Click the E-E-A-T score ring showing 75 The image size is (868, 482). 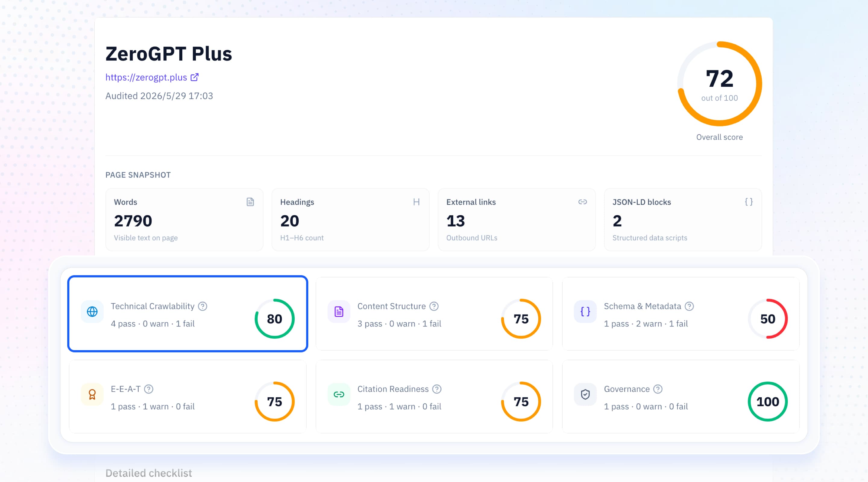275,402
